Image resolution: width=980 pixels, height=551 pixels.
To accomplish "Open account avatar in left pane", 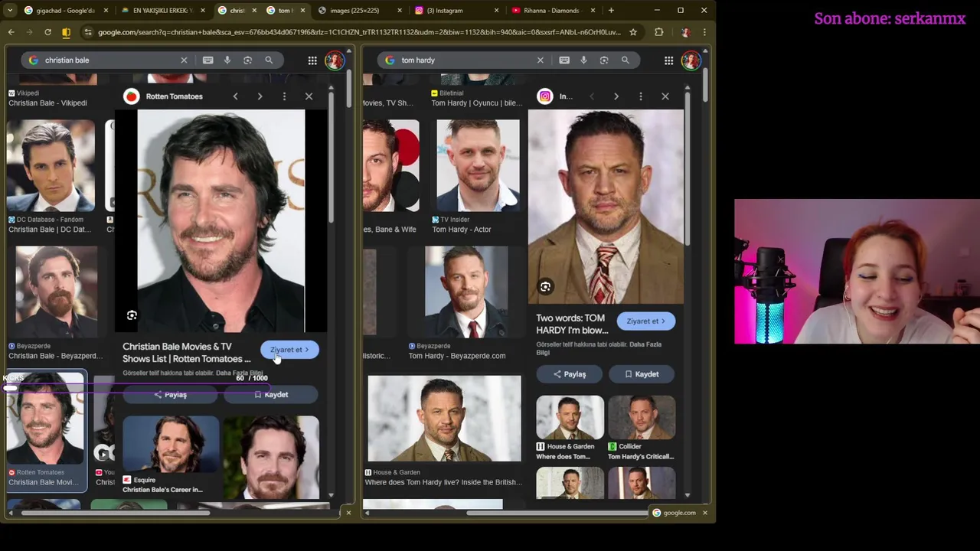I will (335, 60).
